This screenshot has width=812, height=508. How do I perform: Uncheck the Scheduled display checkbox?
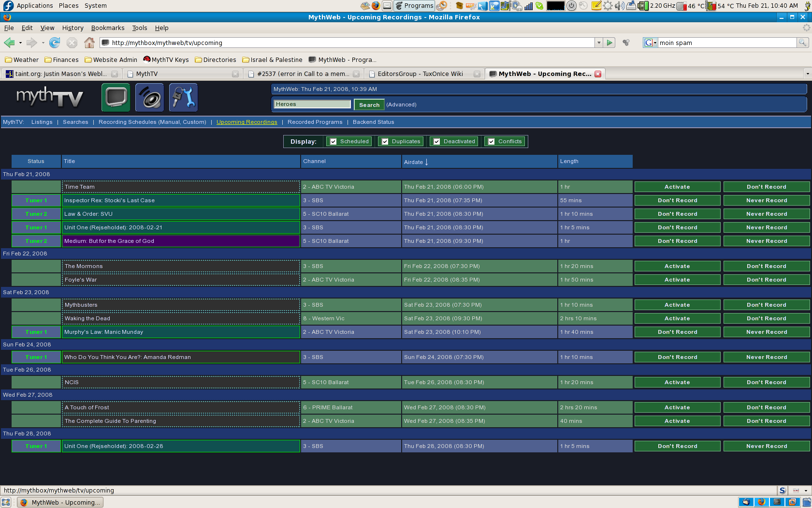click(x=333, y=141)
